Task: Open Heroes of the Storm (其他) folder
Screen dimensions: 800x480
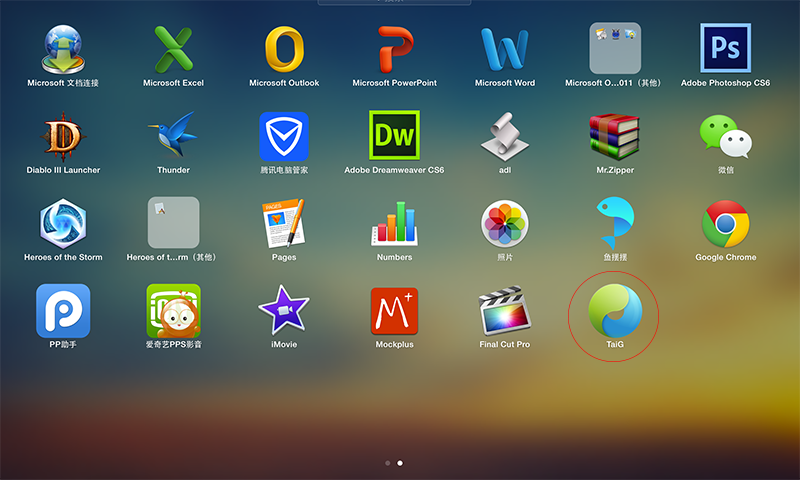Action: [x=173, y=222]
